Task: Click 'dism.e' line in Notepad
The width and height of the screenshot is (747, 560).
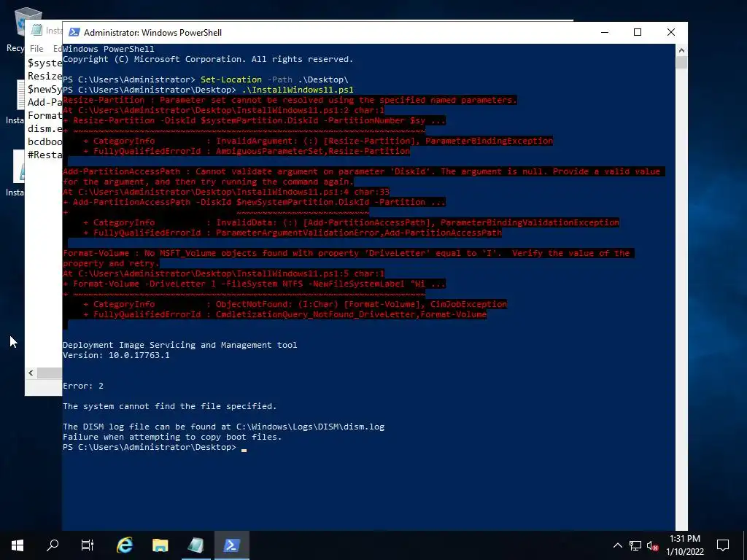Action: 44,128
